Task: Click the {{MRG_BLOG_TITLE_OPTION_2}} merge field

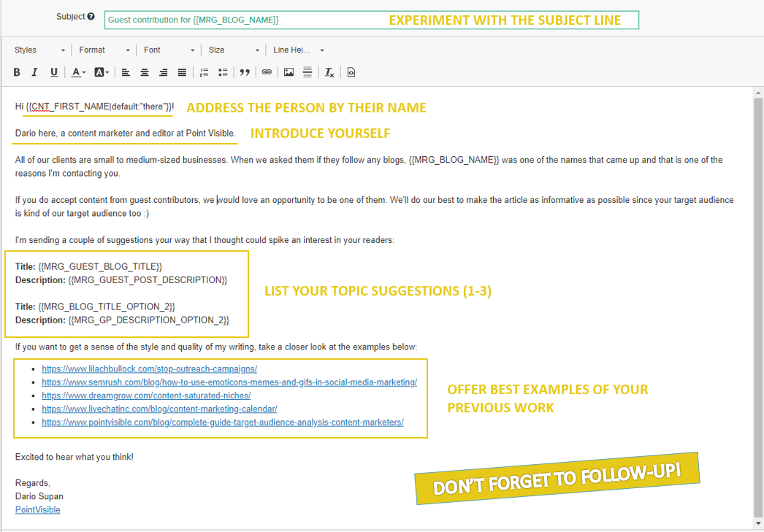Action: coord(106,307)
